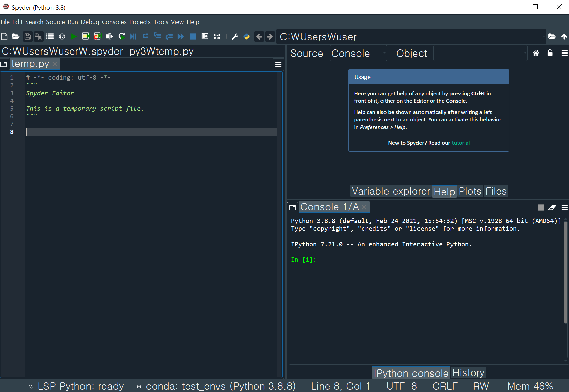
Task: Re-run the last script
Action: (x=122, y=36)
